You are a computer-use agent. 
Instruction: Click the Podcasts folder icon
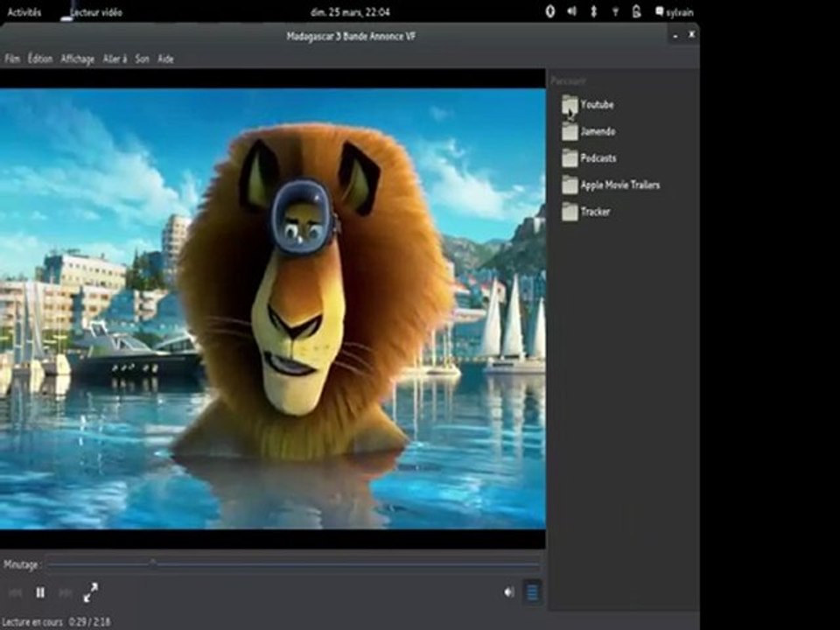coord(570,158)
